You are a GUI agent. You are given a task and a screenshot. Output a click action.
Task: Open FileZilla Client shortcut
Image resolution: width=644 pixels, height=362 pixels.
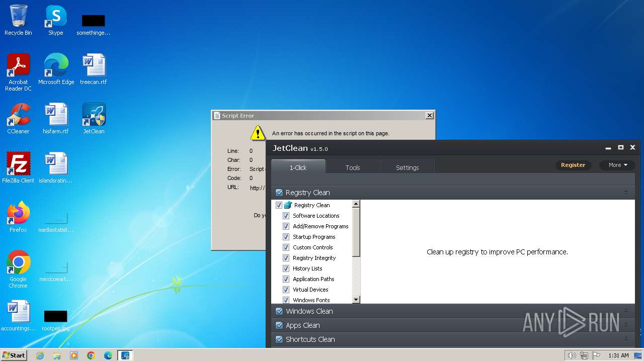tap(18, 168)
